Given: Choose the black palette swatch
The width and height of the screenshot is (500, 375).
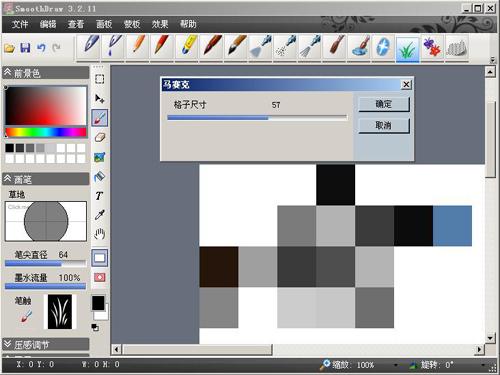Looking at the screenshot, I should 10,148.
